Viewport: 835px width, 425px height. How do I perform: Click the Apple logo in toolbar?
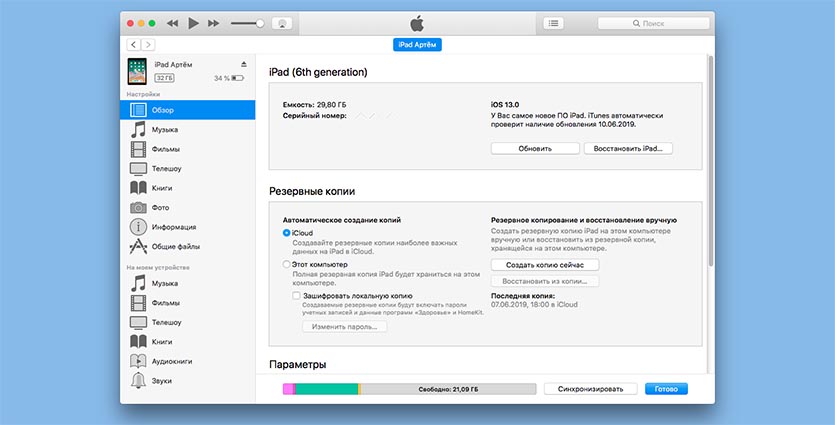point(417,23)
